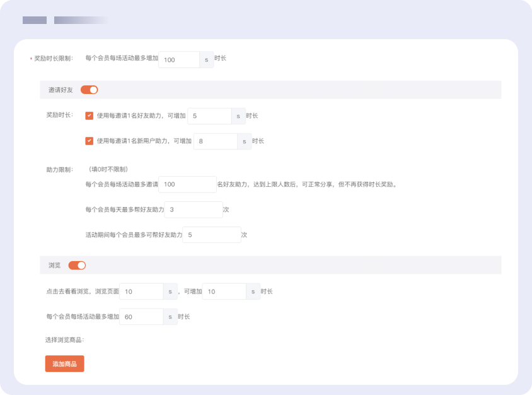Edit the 活动期间最多可帮好友助力 field showing 5
Image resolution: width=532 pixels, height=395 pixels.
(211, 235)
